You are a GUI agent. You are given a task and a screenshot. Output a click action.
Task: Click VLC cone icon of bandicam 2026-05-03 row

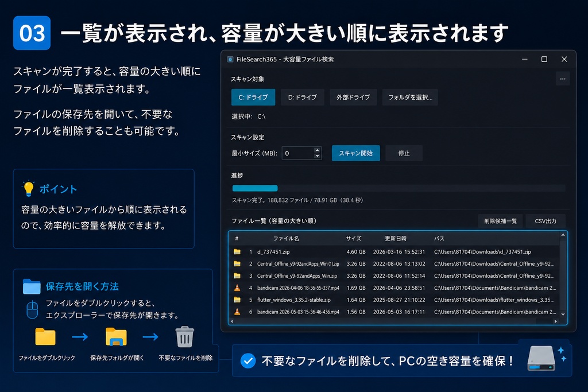(x=237, y=312)
